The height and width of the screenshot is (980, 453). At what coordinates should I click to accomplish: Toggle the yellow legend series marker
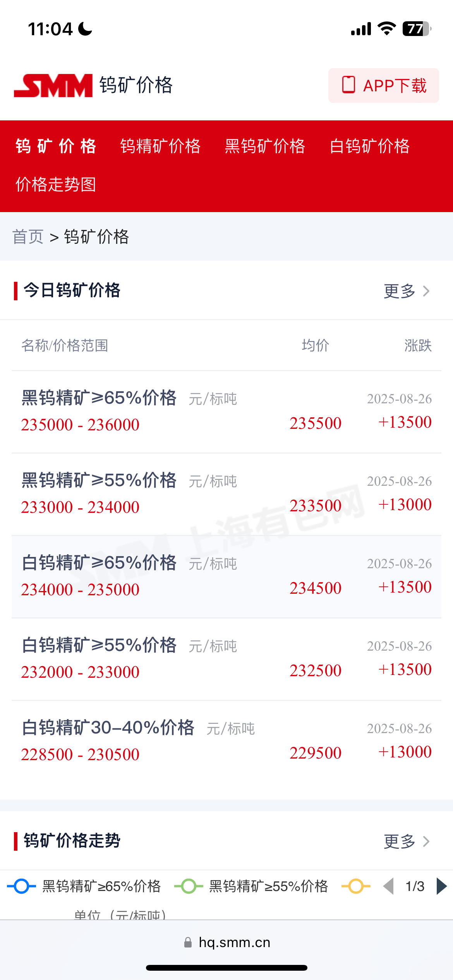coord(356,886)
